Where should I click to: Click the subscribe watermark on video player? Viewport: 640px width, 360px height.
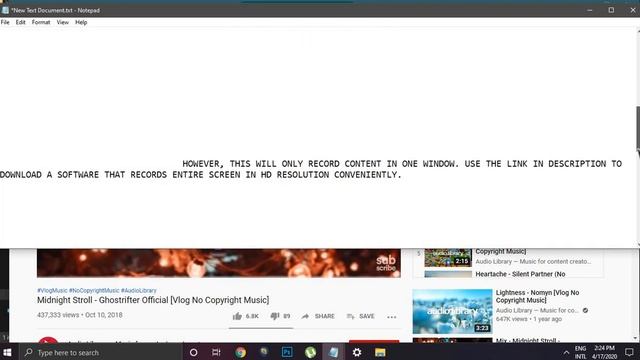point(386,263)
